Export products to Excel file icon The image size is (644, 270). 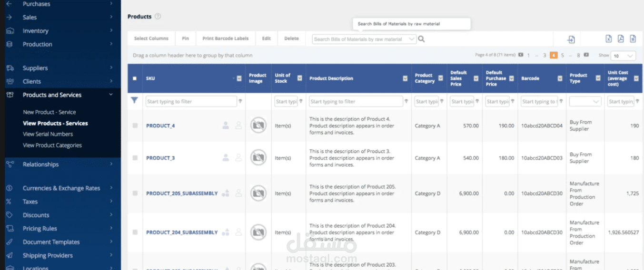click(608, 39)
